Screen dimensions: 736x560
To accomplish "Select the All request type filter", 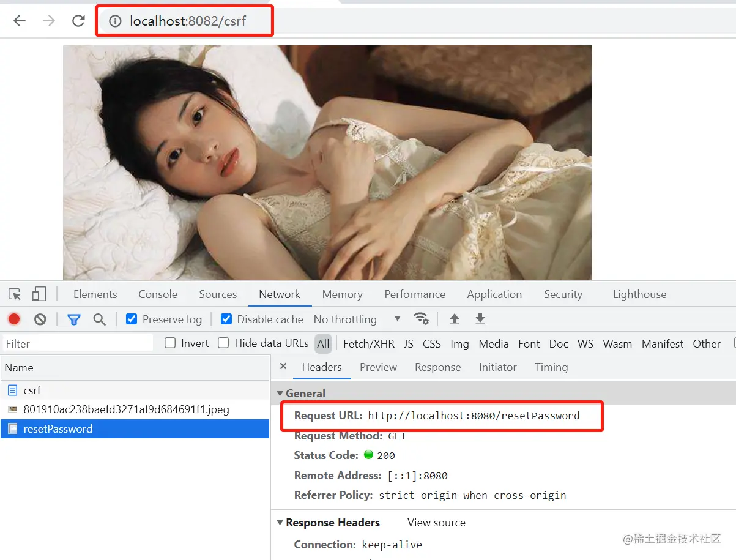I will (324, 344).
